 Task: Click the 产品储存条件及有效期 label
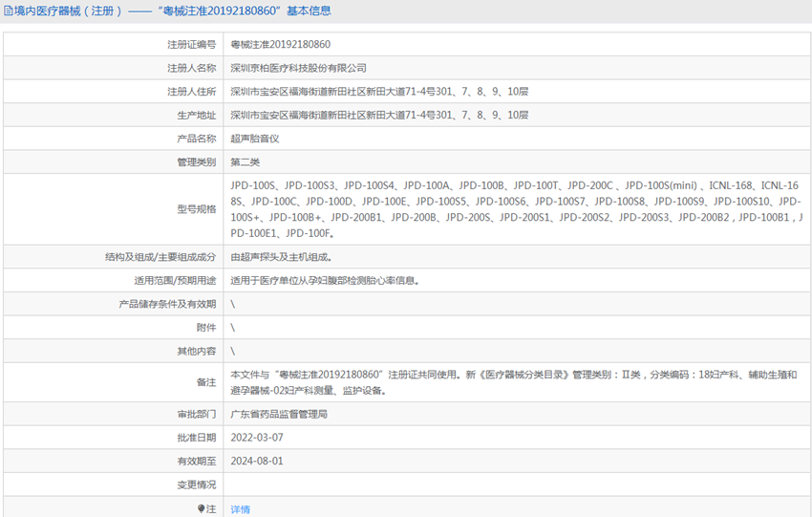(167, 304)
